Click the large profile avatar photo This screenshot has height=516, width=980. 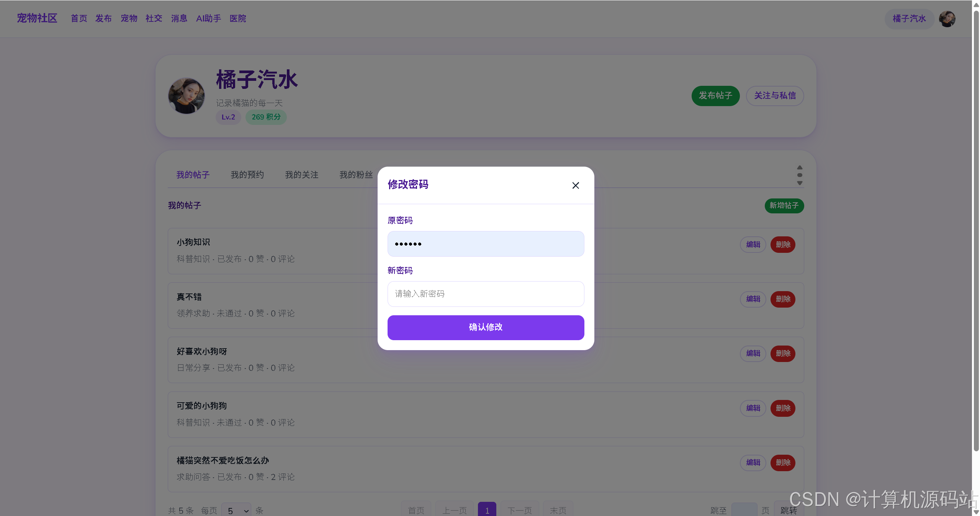[187, 96]
